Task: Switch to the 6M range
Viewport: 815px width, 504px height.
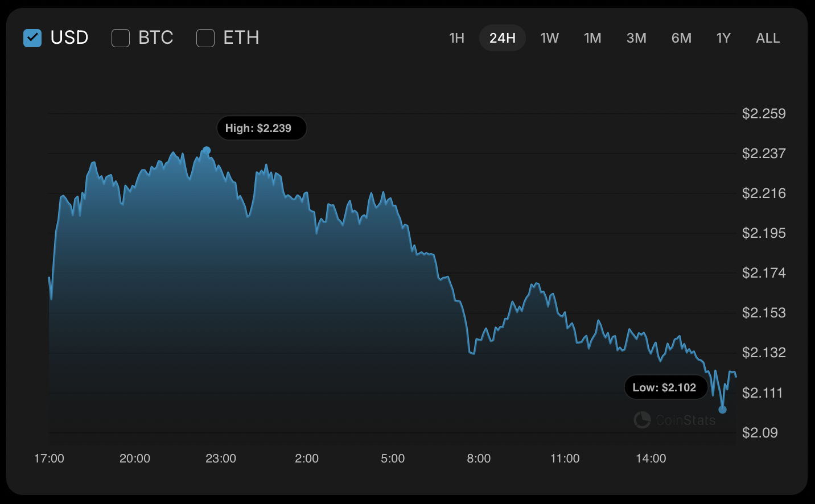Action: coord(681,38)
